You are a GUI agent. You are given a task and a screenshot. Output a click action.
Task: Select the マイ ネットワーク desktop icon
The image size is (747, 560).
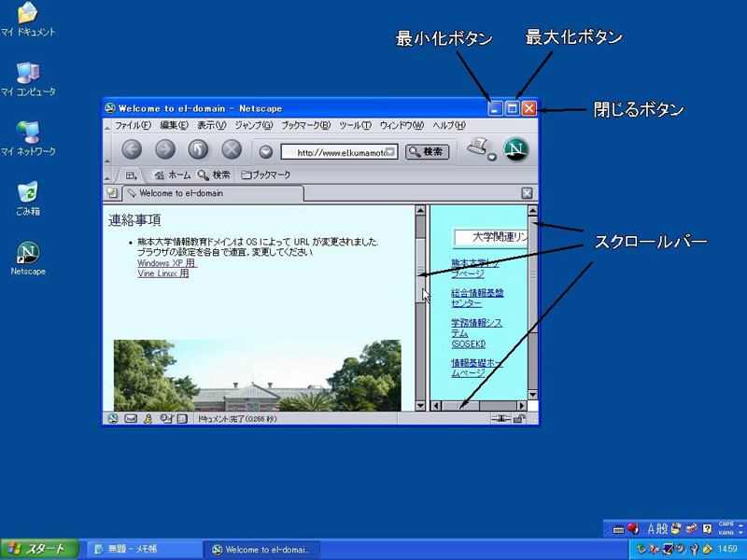(28, 139)
